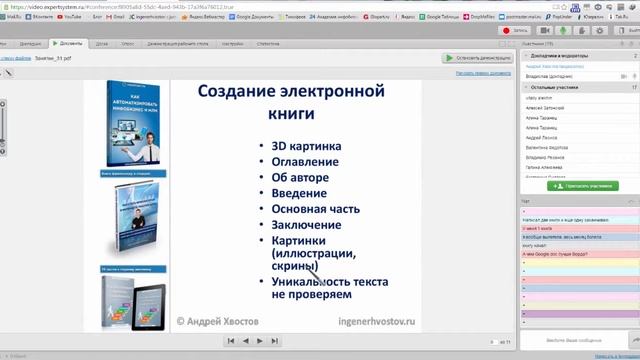
Task: Open the Glopart.ru bookmark
Action: 376,17
